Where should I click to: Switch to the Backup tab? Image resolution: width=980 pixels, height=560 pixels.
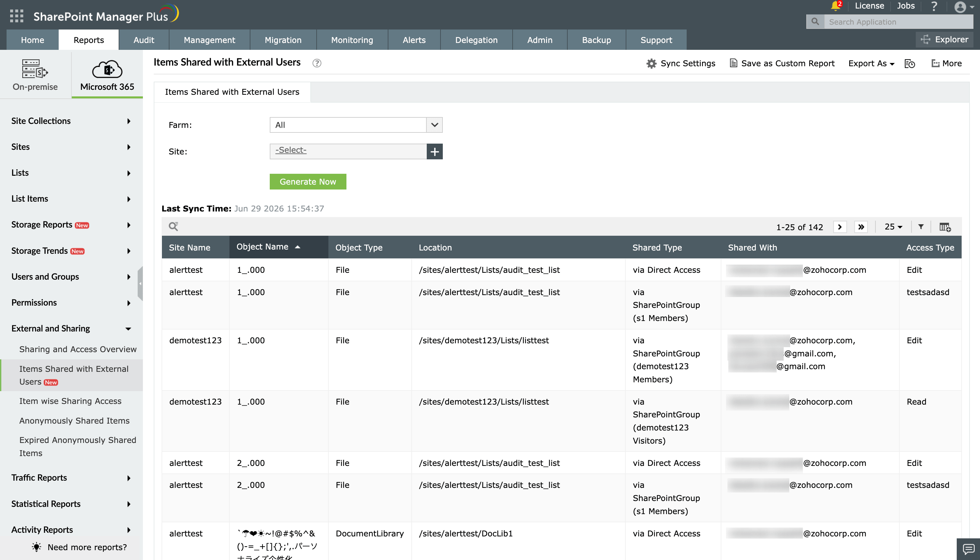(596, 40)
